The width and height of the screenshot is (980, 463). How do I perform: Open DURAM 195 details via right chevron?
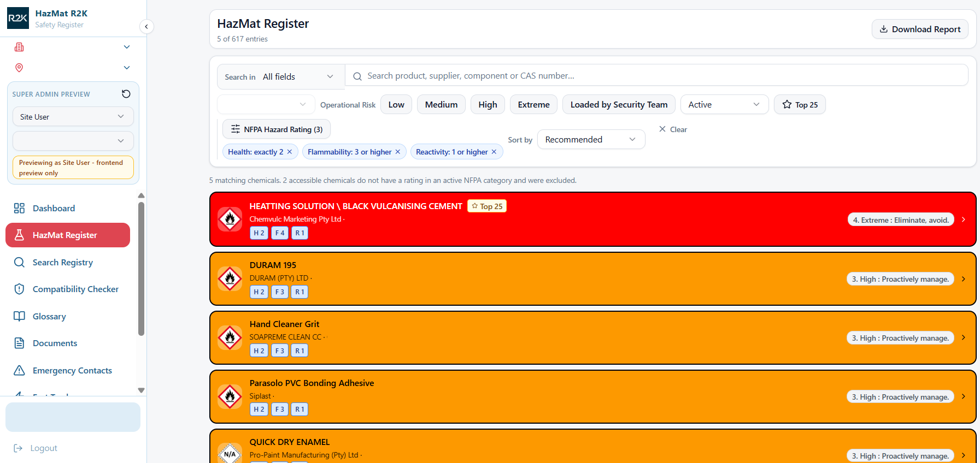(964, 278)
